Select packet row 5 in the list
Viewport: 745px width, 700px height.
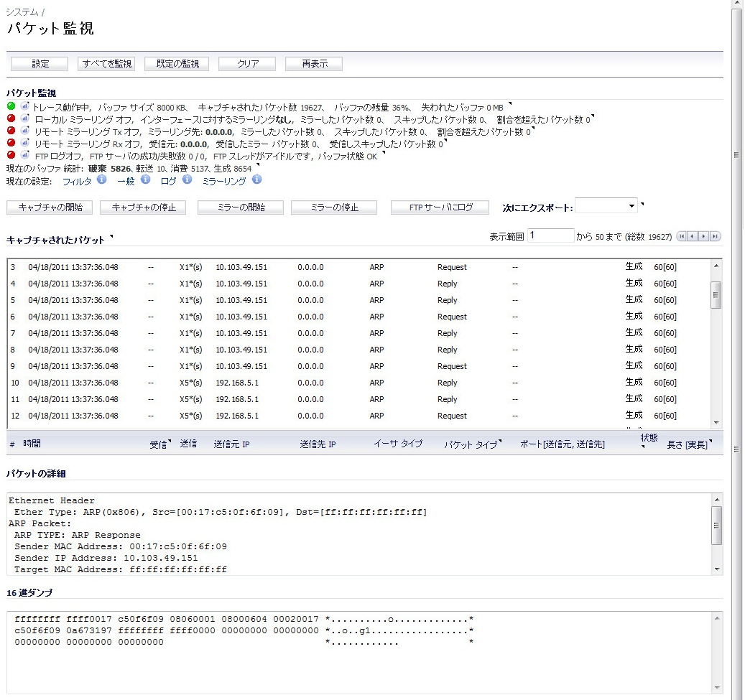click(x=359, y=301)
